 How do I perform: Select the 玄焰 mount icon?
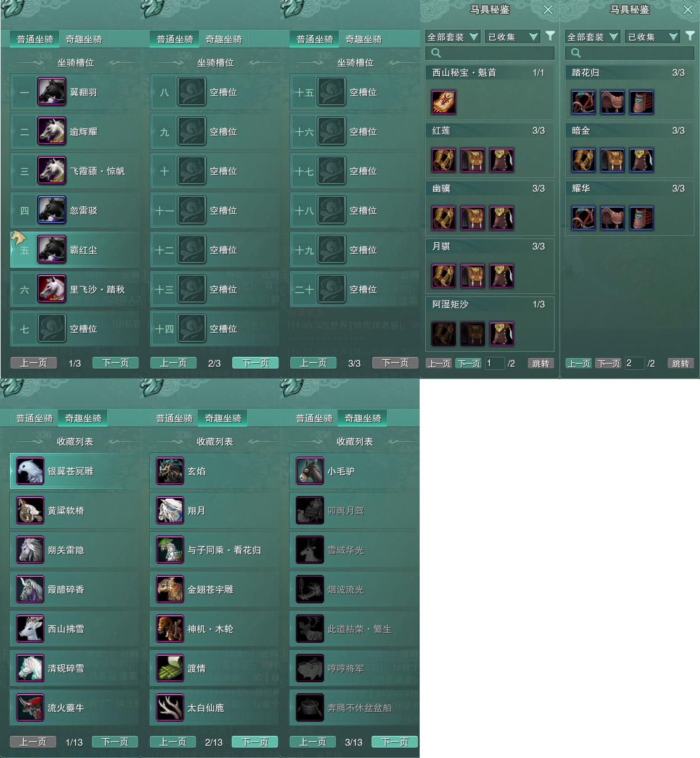click(x=169, y=471)
